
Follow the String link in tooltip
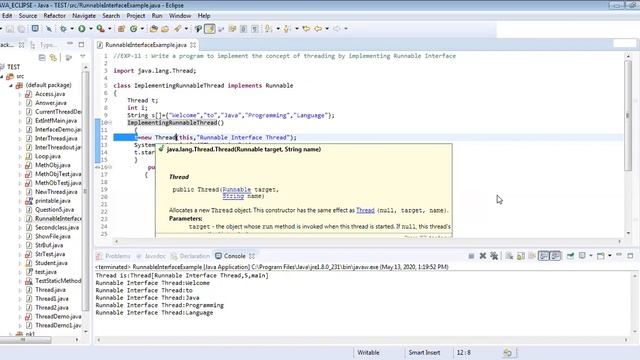point(233,196)
